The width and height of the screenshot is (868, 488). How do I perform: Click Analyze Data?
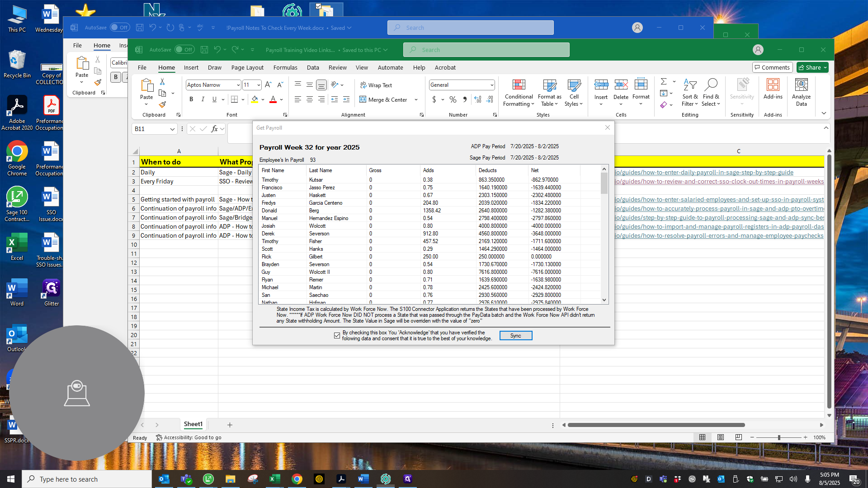(801, 93)
